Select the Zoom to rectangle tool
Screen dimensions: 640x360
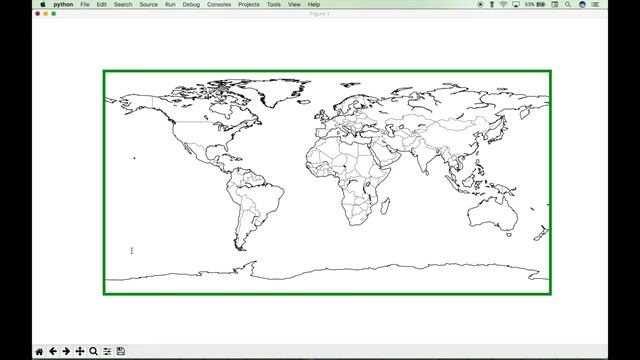[x=93, y=351]
